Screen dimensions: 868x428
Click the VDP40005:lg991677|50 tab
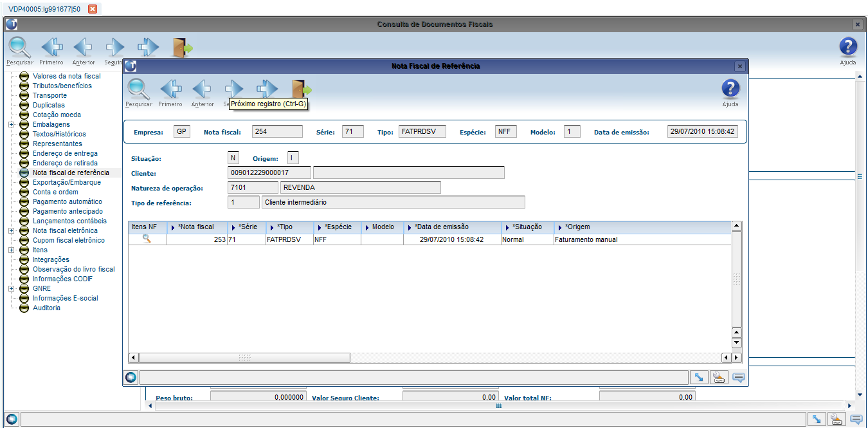pos(44,9)
